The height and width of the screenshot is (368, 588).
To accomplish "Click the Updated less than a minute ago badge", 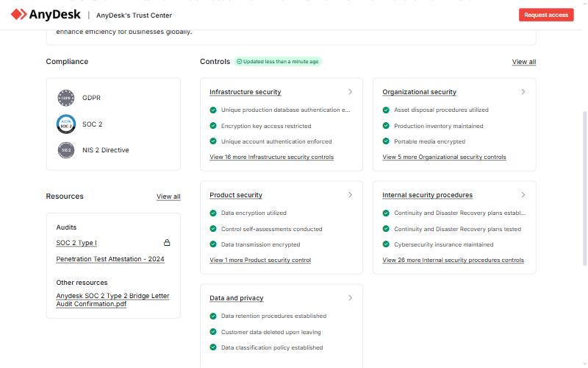I will pyautogui.click(x=278, y=61).
